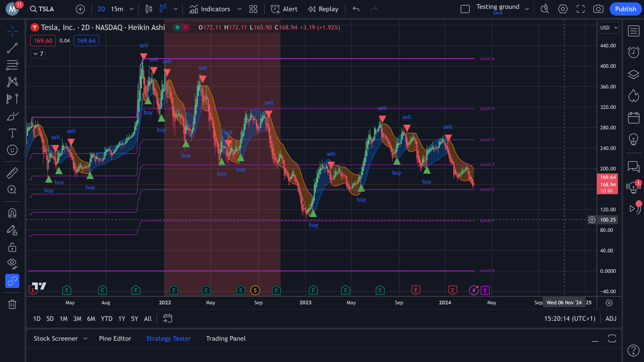
Task: Click the trash remove objects icon
Action: coord(12,304)
